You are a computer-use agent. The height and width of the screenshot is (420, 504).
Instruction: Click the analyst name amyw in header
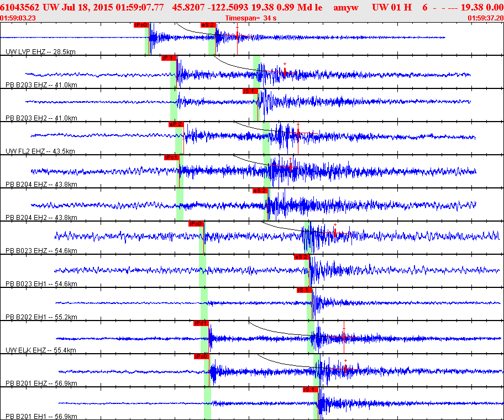[x=345, y=7]
